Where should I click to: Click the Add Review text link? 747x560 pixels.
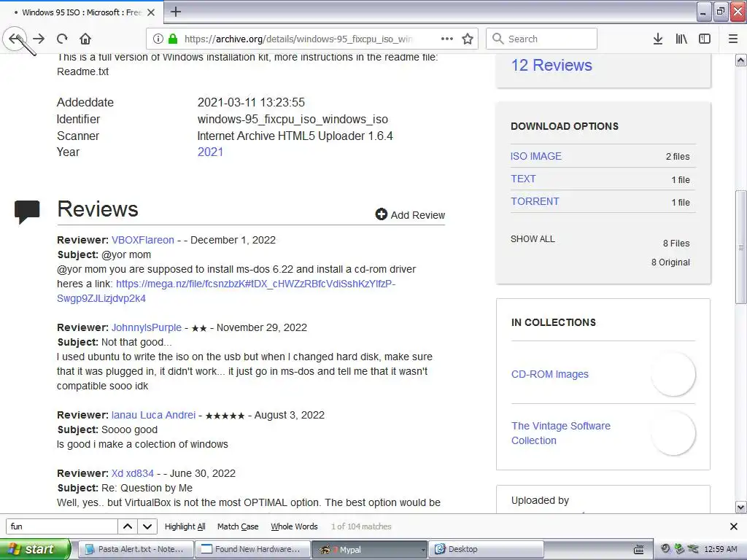[x=418, y=215]
